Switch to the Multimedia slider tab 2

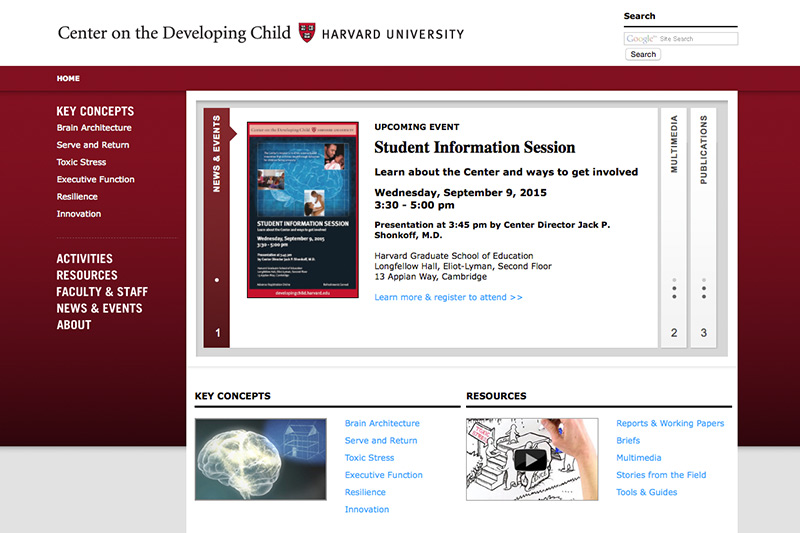click(674, 227)
